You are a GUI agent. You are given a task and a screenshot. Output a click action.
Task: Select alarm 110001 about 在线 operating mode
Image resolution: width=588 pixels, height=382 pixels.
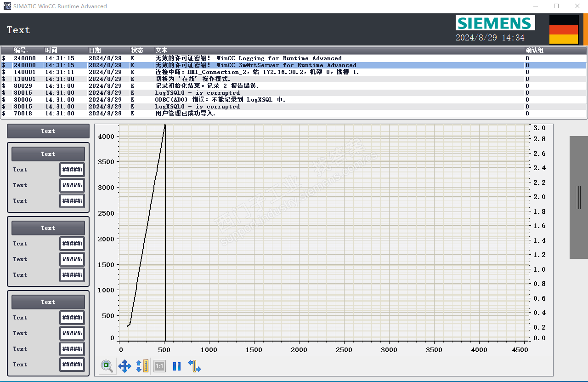click(x=294, y=79)
